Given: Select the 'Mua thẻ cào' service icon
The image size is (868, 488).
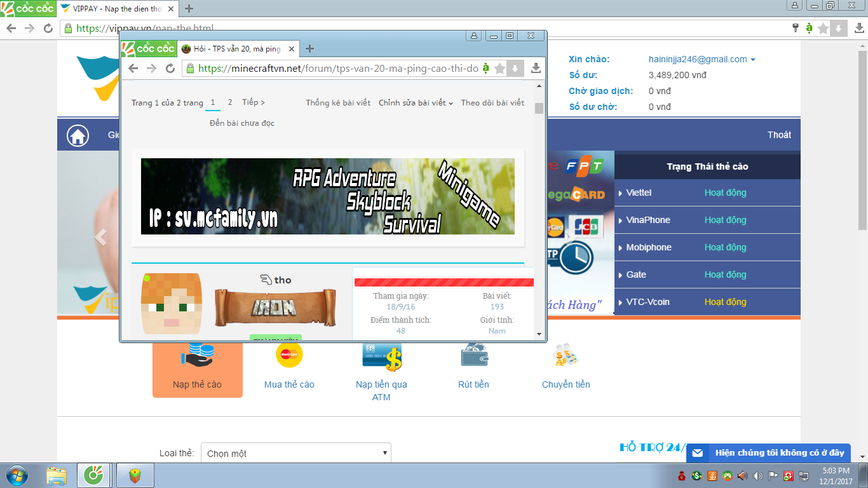Looking at the screenshot, I should 289,355.
